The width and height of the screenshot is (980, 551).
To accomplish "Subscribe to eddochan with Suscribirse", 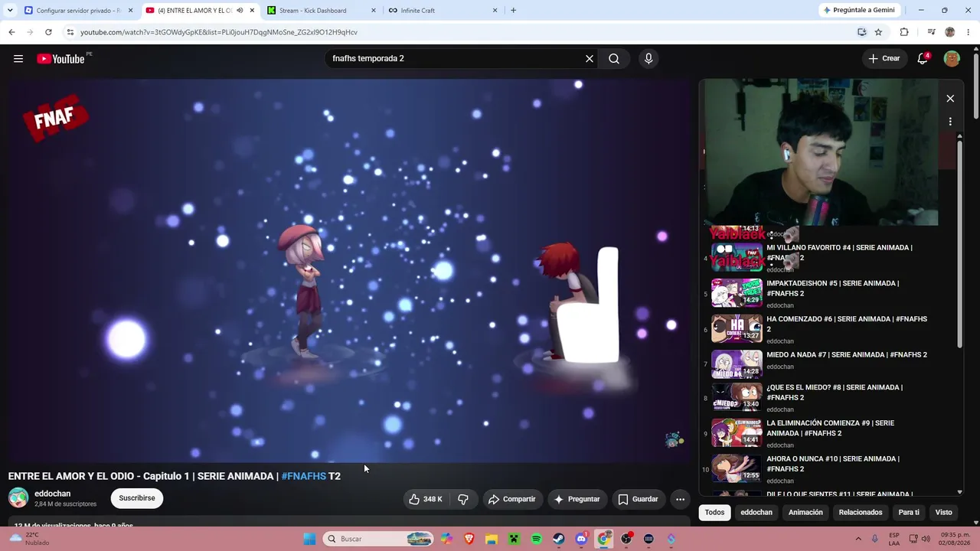I will tap(137, 498).
